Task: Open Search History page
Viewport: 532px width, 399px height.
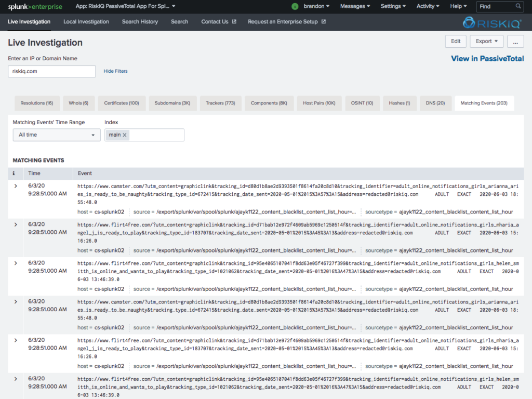Action: [140, 22]
